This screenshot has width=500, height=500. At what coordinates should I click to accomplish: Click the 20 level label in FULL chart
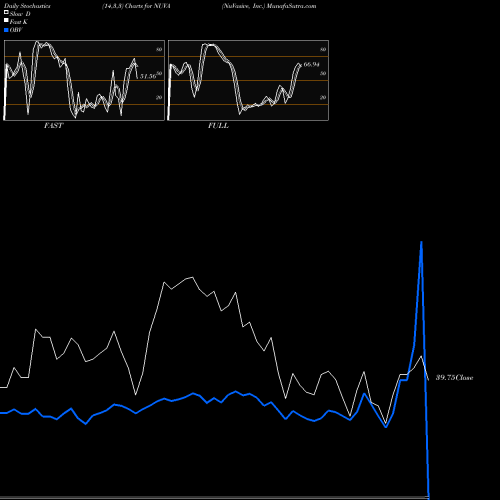[323, 97]
